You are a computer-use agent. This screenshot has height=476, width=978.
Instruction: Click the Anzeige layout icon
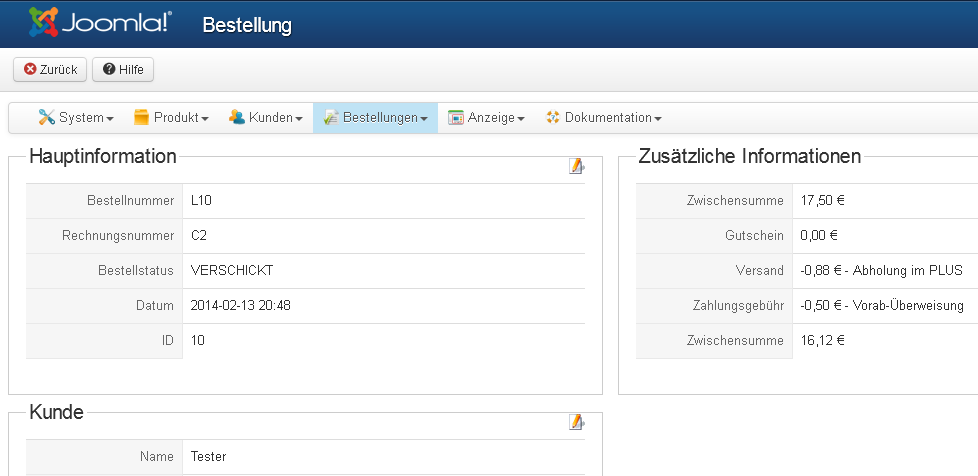point(456,118)
